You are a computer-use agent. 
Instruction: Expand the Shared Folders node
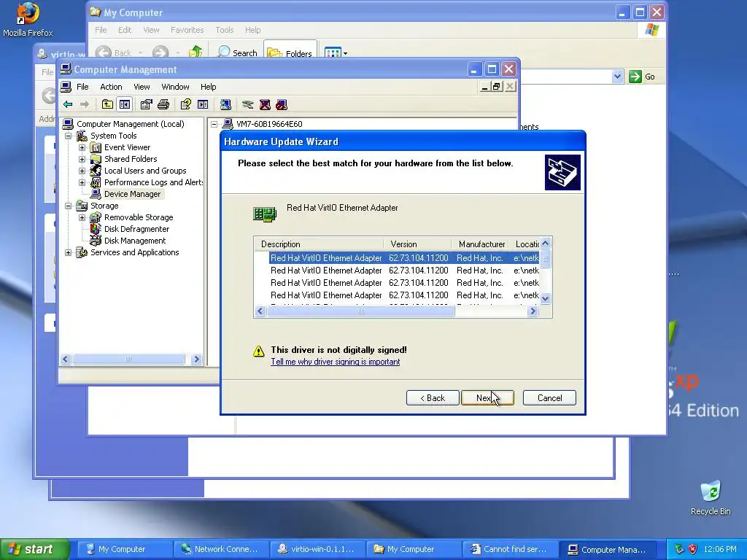(82, 159)
